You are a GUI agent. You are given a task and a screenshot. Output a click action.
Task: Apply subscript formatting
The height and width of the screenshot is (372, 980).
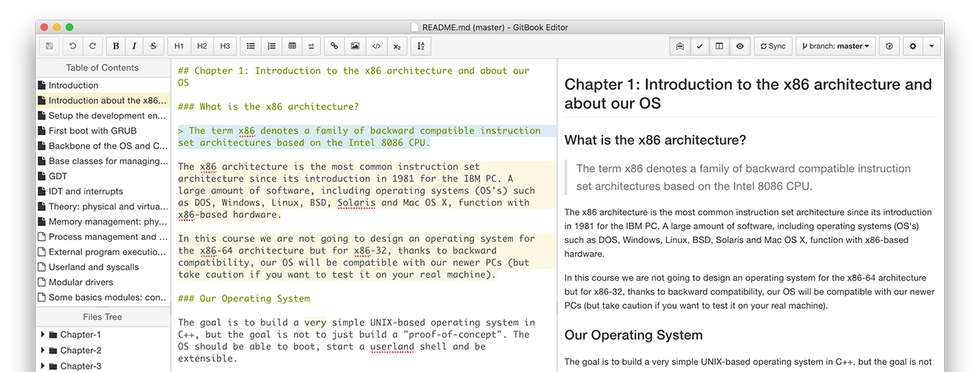(x=397, y=46)
